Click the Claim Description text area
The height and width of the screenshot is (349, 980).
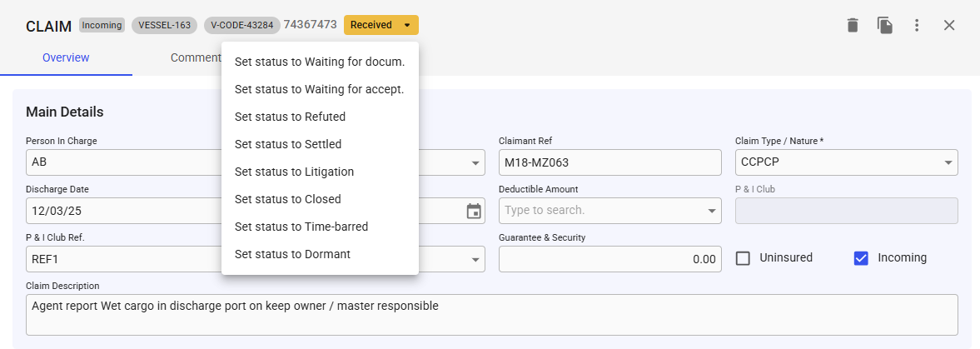[x=491, y=314]
